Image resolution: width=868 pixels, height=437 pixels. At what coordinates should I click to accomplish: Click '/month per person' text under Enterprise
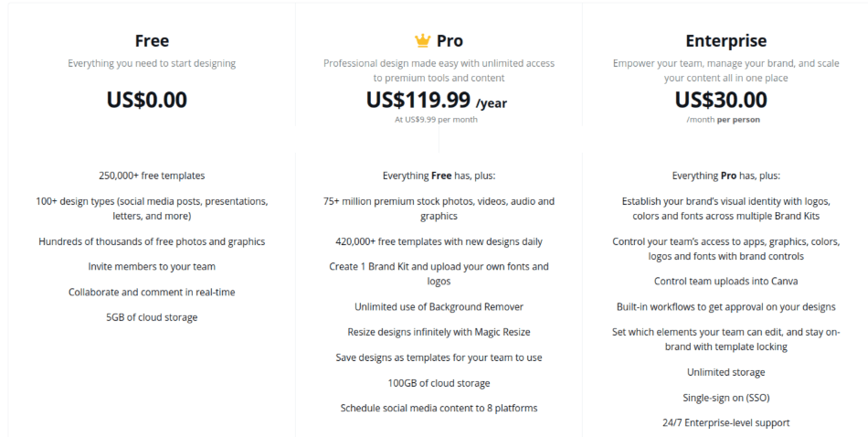723,120
